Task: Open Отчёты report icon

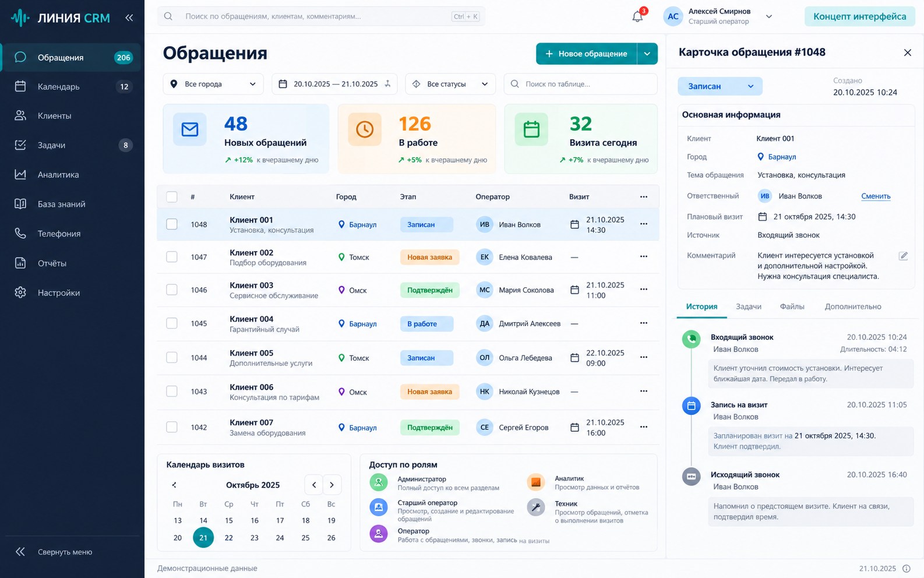Action: [x=20, y=263]
